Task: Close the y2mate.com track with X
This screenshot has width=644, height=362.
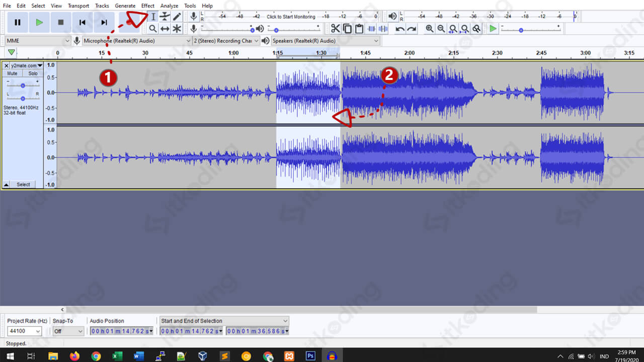Action: point(7,66)
